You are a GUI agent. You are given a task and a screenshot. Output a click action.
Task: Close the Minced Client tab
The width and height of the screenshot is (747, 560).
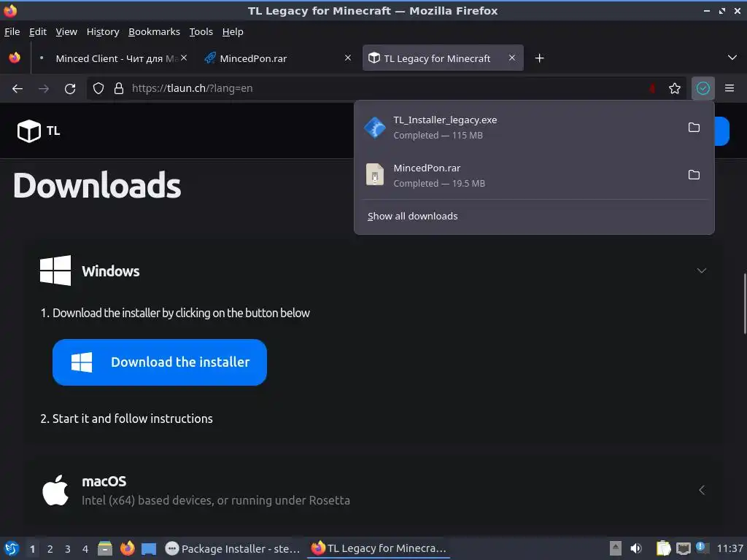pos(184,58)
